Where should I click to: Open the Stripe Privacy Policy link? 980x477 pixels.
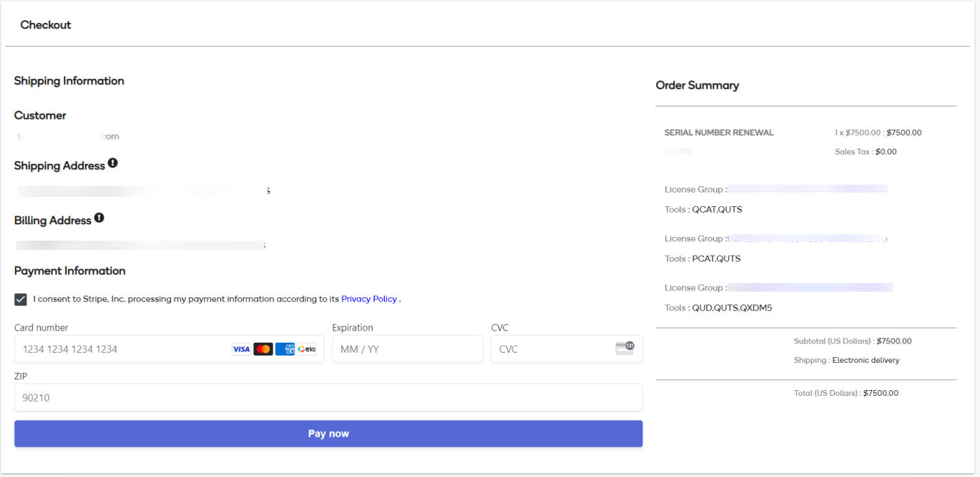click(369, 299)
